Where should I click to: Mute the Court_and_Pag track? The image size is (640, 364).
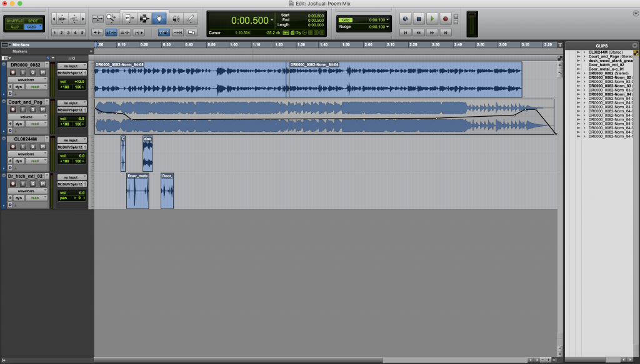pos(42,109)
